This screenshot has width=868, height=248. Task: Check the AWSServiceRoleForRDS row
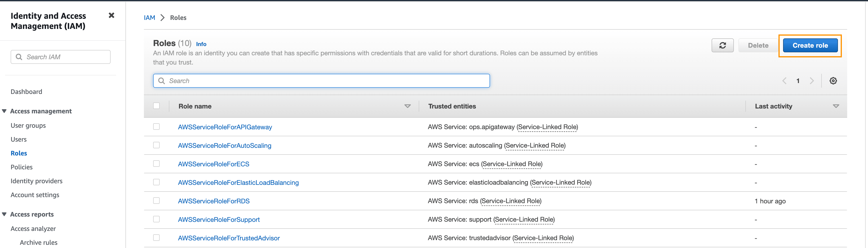click(x=156, y=201)
